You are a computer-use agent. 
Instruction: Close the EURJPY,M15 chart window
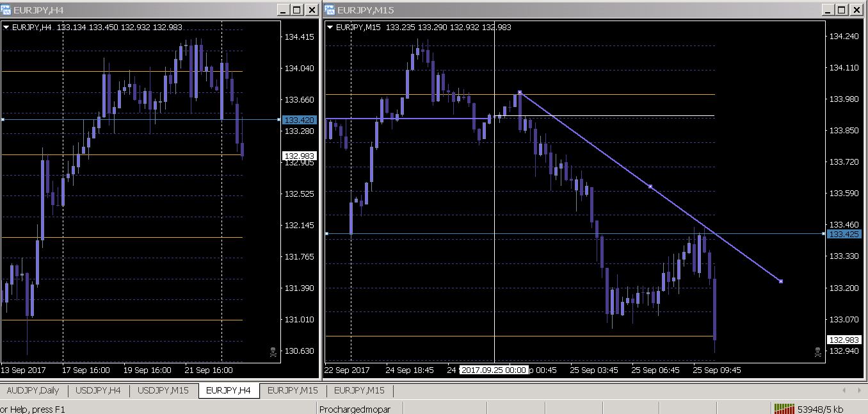click(856, 10)
